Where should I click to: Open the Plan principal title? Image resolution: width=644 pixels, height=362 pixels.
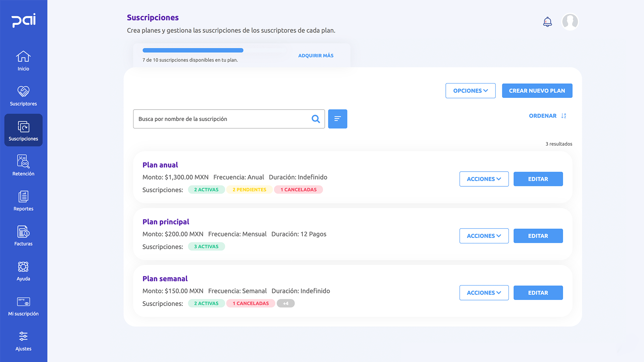click(166, 222)
